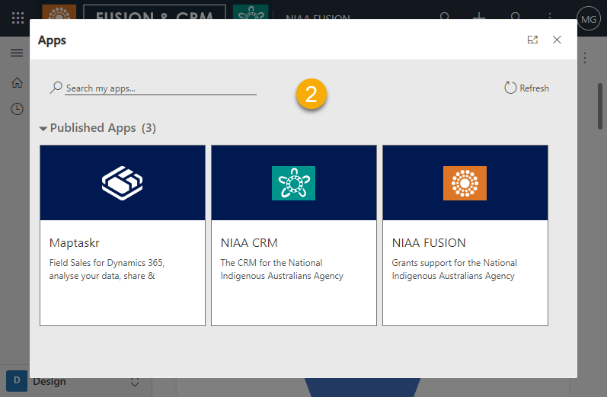
Task: Click the NIAA CRM turtle icon
Action: coord(293,183)
